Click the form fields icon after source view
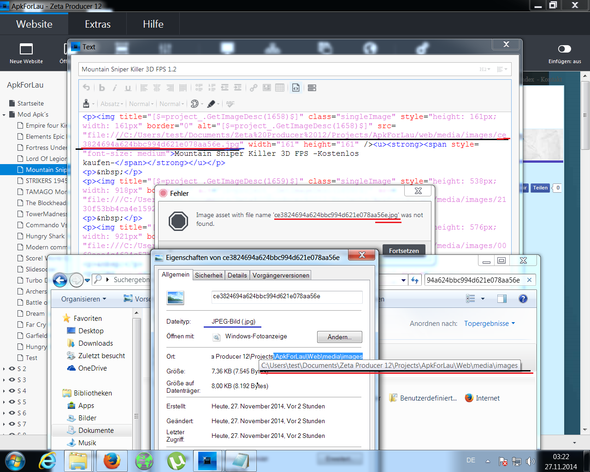 (x=312, y=88)
